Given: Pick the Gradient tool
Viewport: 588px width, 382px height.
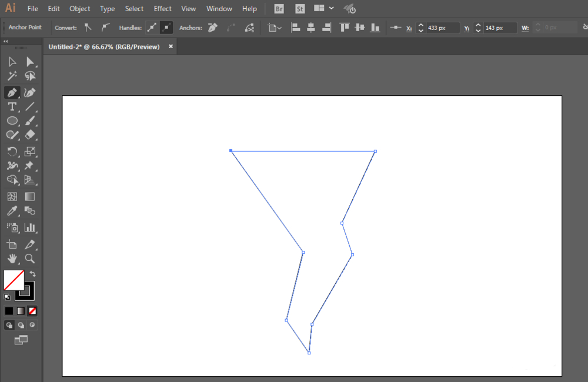Looking at the screenshot, I should pyautogui.click(x=29, y=196).
